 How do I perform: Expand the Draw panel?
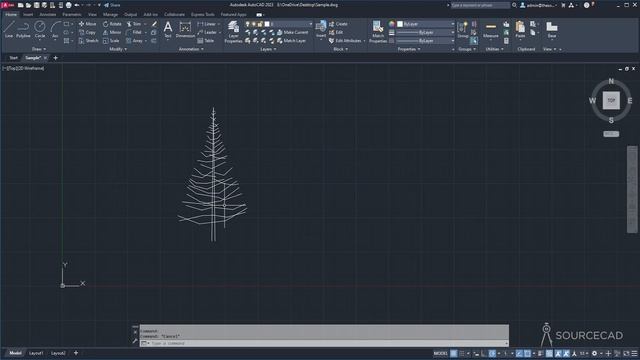tap(39, 49)
